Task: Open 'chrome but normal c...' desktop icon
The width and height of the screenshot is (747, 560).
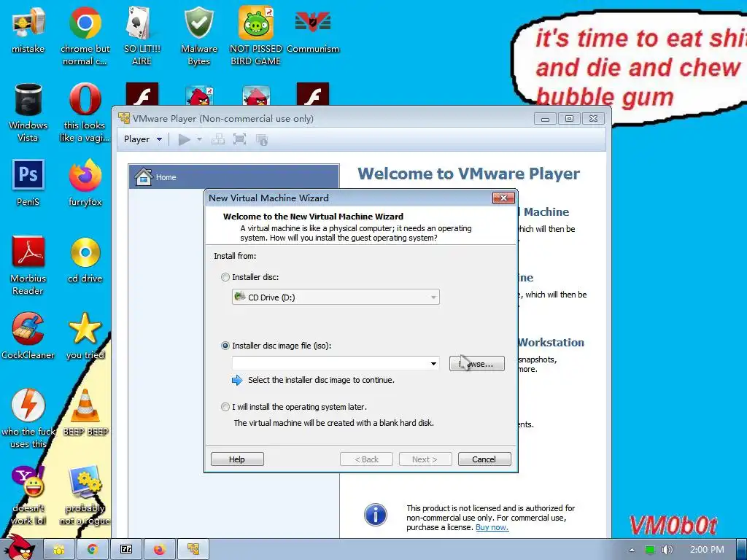Action: [x=85, y=36]
